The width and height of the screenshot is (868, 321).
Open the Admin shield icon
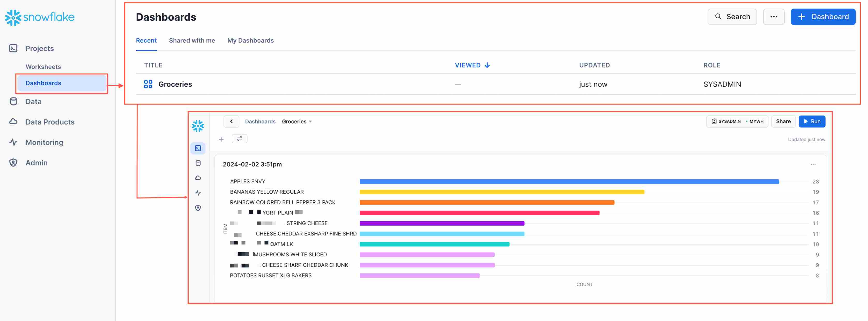(x=13, y=163)
